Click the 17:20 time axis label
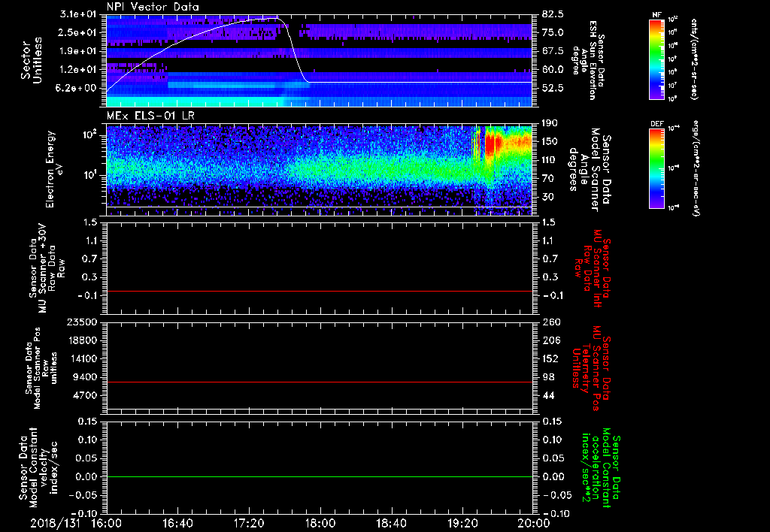The image size is (770, 532). [249, 522]
